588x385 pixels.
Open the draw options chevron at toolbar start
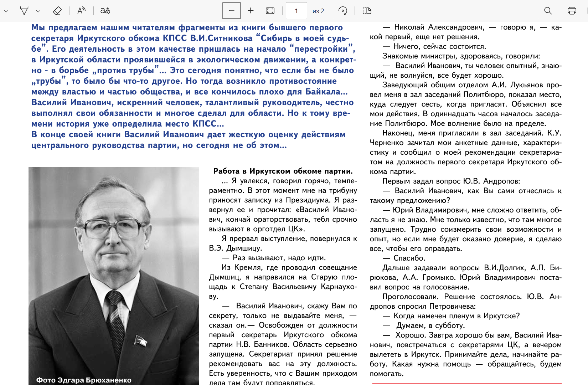(6, 11)
